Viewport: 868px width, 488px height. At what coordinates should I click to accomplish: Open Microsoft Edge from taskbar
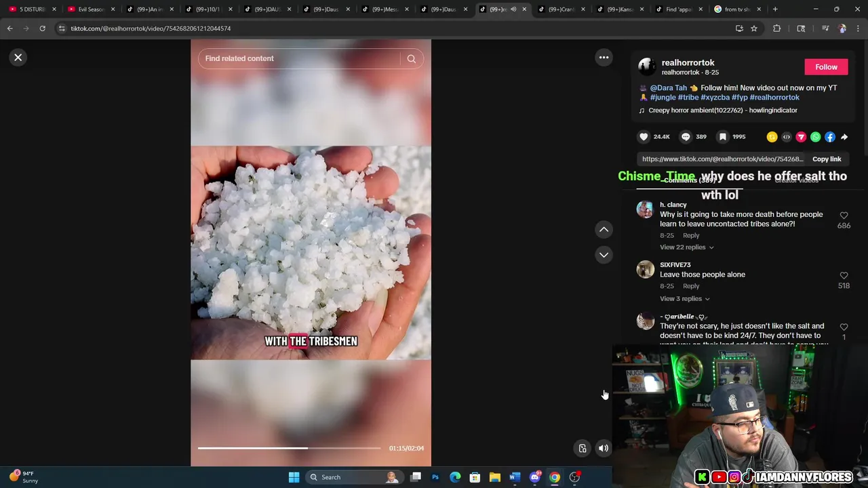455,477
